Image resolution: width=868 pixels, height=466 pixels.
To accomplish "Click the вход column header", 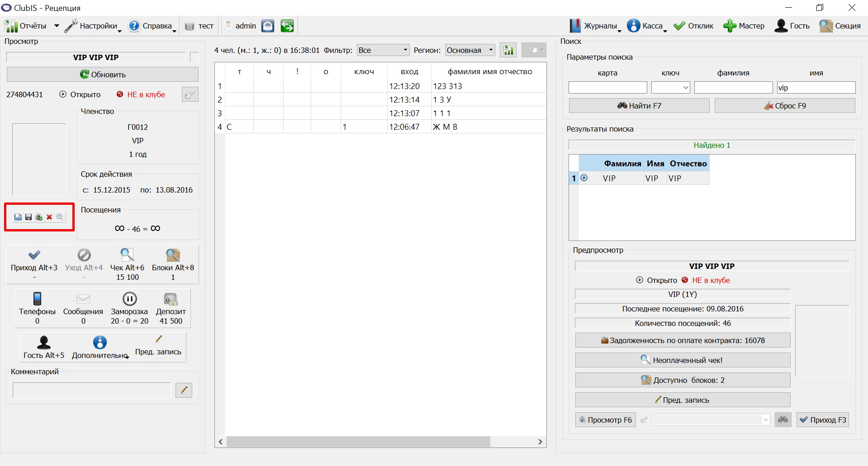I will click(409, 71).
